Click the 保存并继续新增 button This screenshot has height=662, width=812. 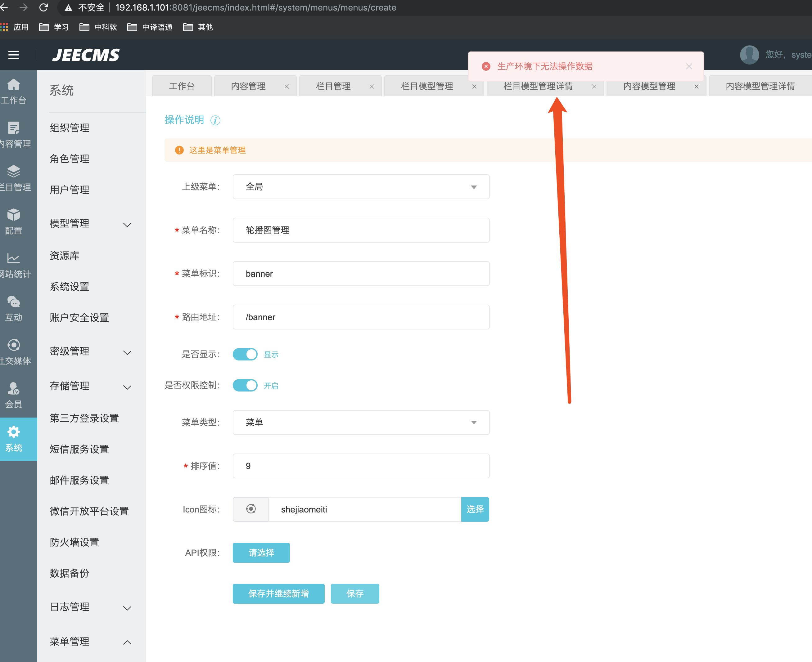pos(278,594)
